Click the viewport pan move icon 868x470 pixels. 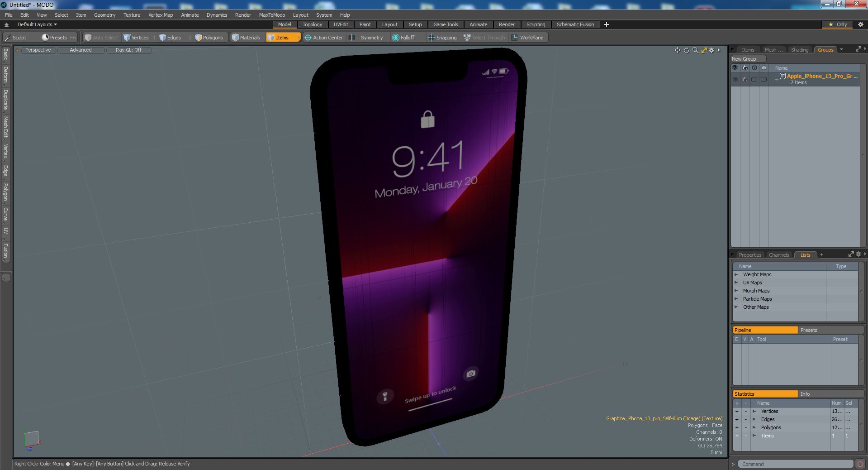[x=677, y=50]
